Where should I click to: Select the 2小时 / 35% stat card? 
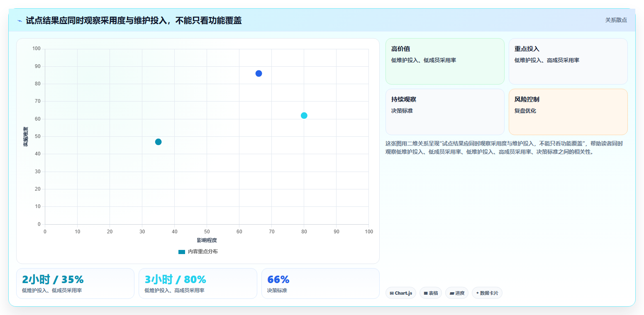[75, 283]
